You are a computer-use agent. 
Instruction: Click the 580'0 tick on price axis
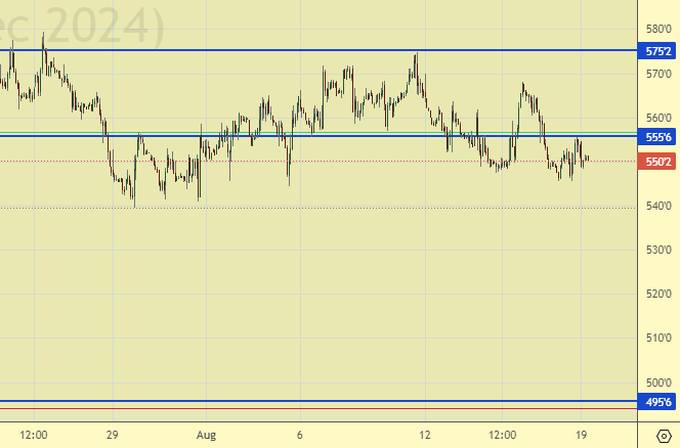pyautogui.click(x=657, y=29)
